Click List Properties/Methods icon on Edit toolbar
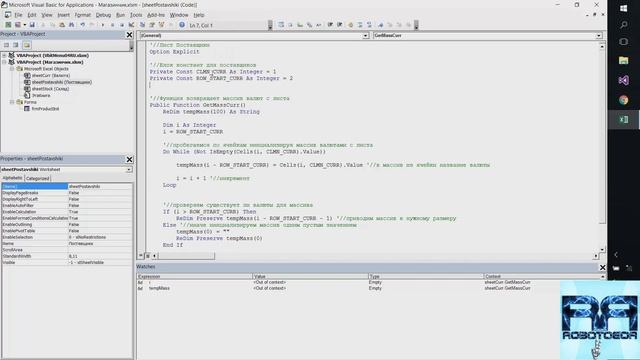This screenshot has width=640, height=360. coord(281,25)
